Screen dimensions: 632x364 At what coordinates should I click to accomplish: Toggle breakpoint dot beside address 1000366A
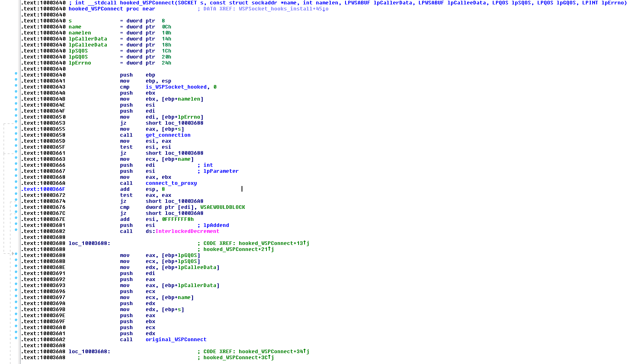16,182
